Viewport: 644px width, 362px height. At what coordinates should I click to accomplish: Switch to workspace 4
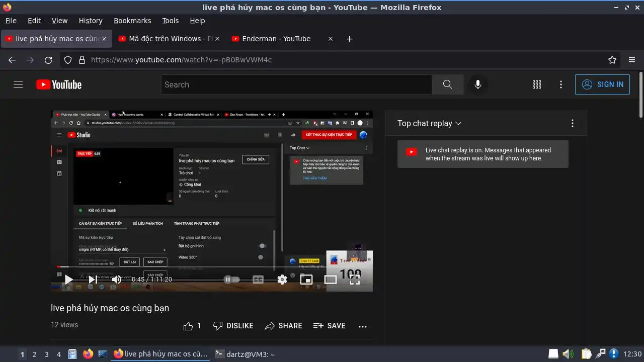coord(58,354)
